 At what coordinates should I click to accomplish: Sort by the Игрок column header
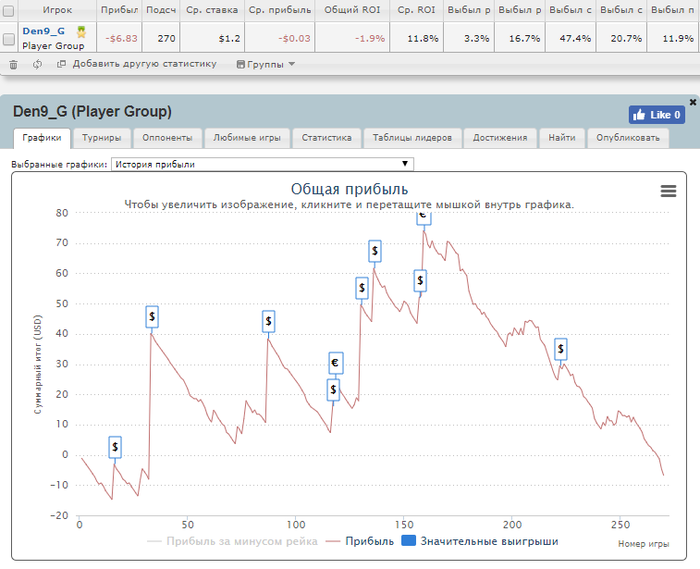click(57, 10)
